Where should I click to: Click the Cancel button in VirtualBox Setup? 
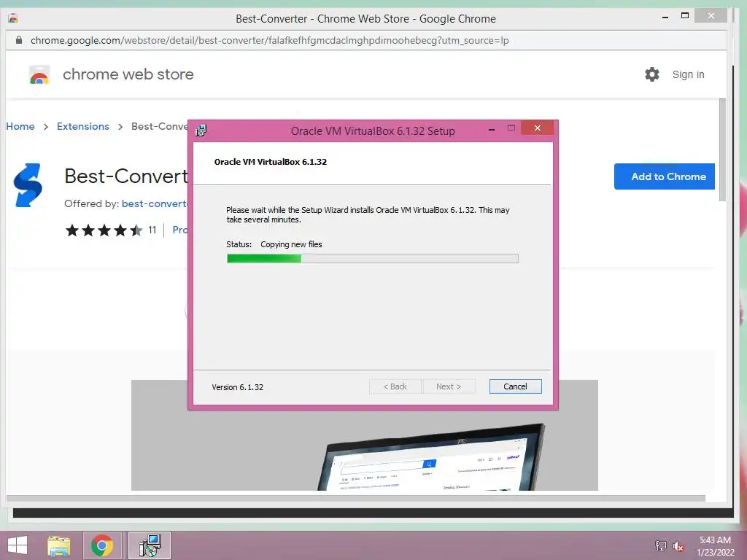click(515, 386)
